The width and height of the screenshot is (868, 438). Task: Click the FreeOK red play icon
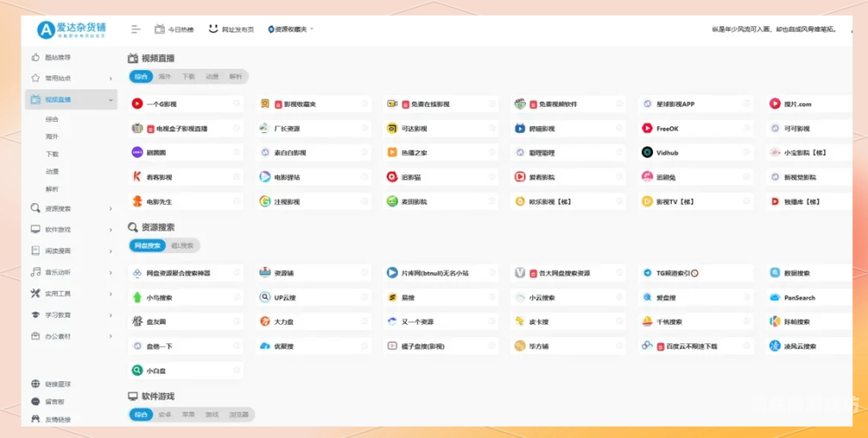click(x=647, y=128)
